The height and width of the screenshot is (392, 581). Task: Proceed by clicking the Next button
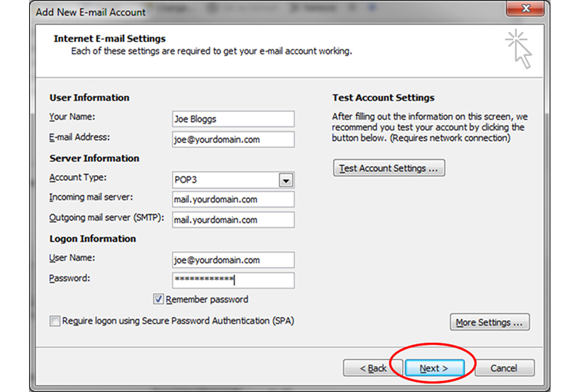click(x=433, y=368)
